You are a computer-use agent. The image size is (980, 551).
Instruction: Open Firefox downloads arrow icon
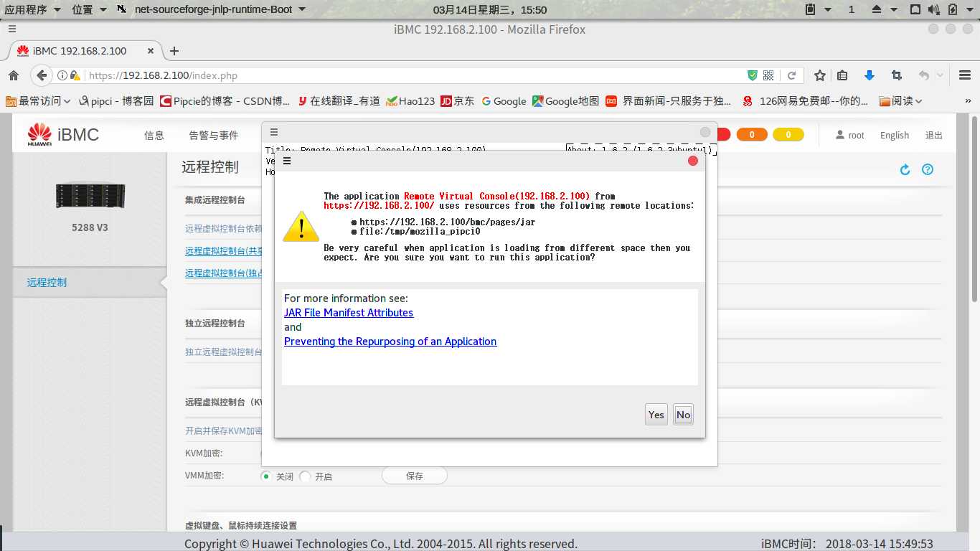click(869, 75)
